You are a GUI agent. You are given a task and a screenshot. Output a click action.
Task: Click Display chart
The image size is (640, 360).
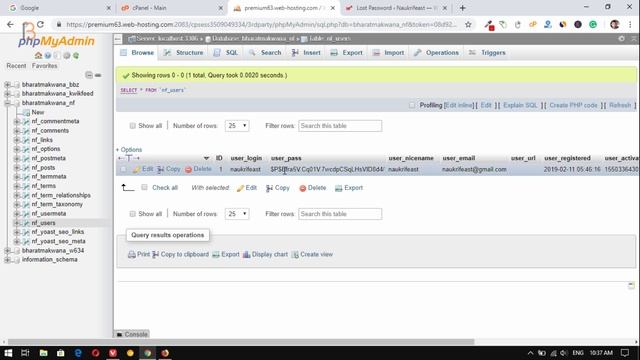265,254
